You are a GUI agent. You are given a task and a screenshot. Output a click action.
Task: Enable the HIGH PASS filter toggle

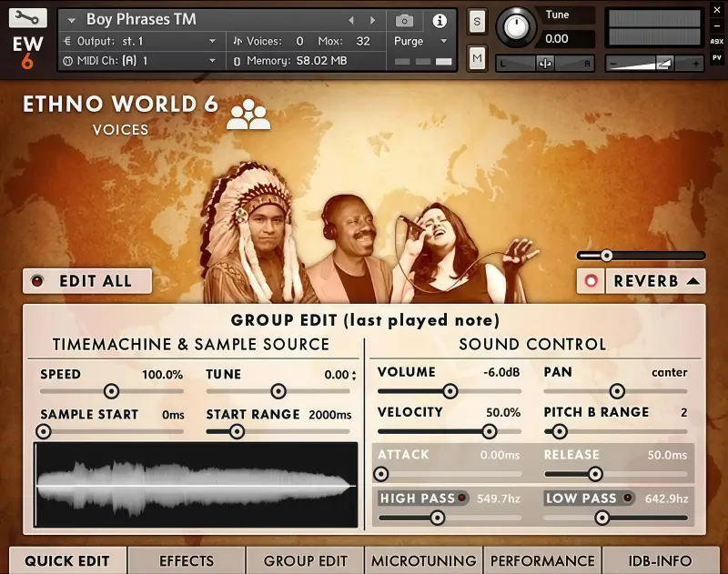(461, 498)
